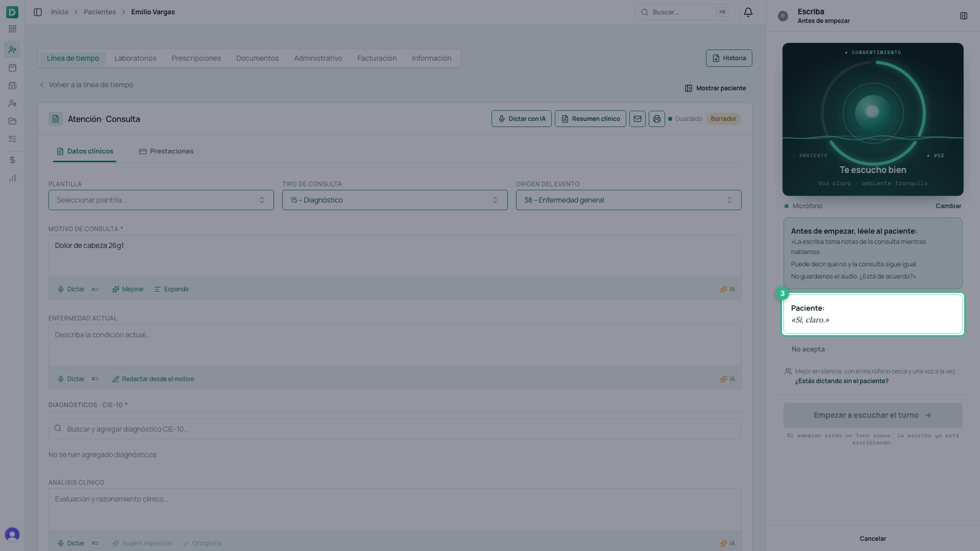Click the print icon button
This screenshot has width=980, height=551.
657,119
